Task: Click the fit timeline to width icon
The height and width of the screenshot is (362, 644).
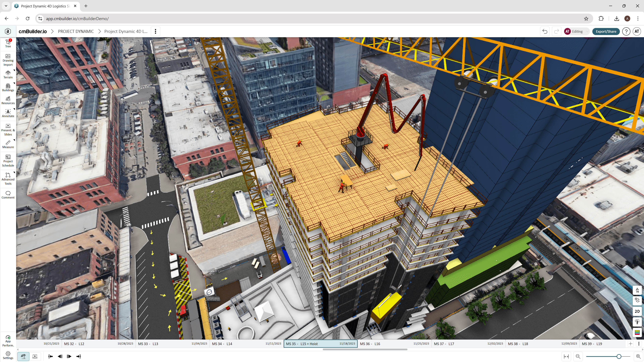Action: coord(566,356)
